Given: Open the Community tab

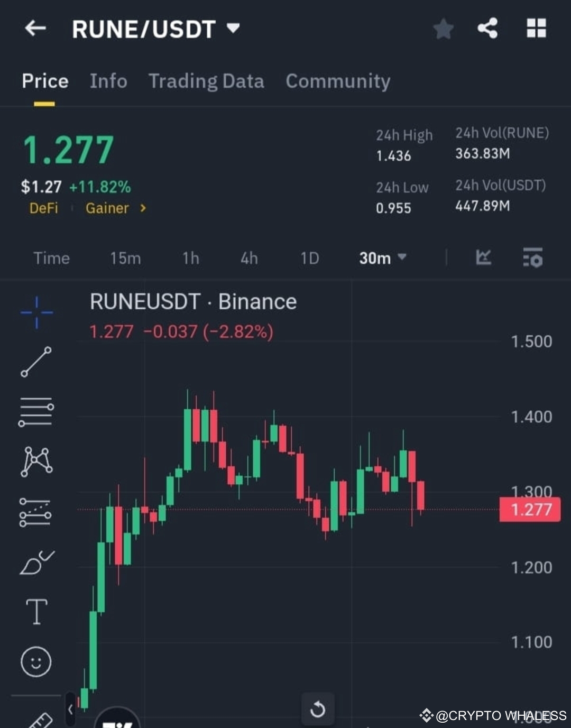Looking at the screenshot, I should (x=337, y=81).
